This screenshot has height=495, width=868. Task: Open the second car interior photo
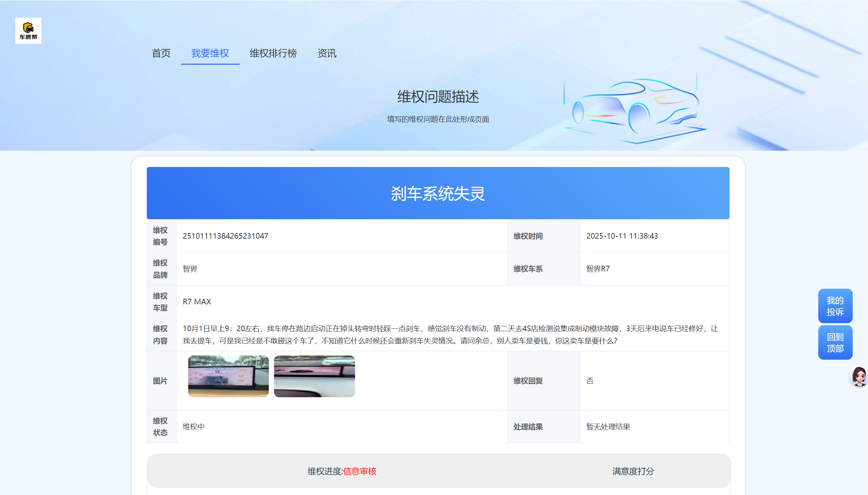(314, 376)
